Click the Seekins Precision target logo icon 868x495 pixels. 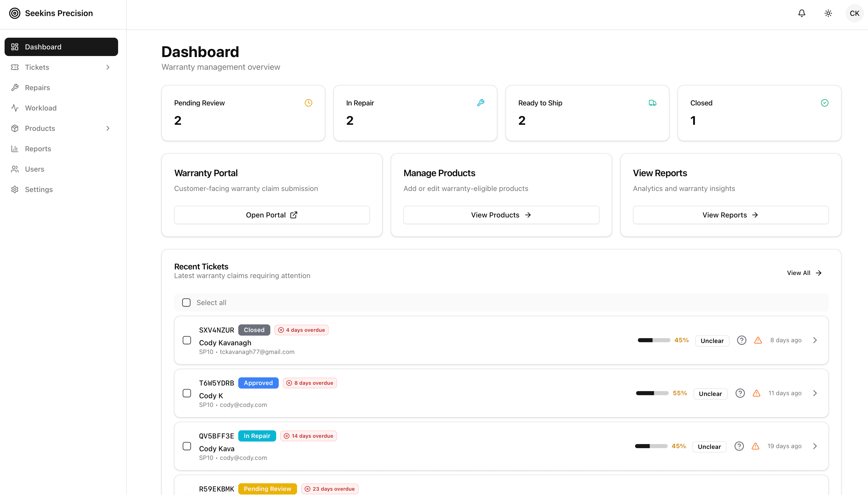[15, 13]
